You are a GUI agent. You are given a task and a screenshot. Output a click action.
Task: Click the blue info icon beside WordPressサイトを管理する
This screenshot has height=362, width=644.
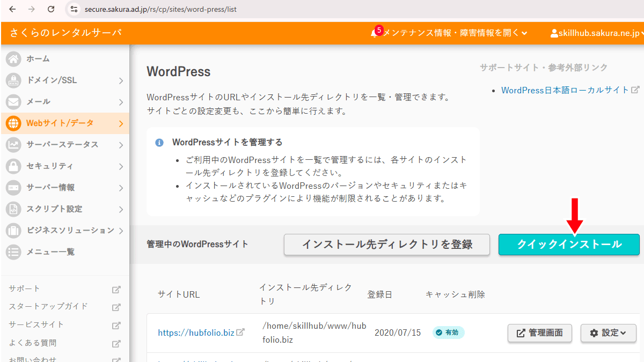tap(159, 143)
